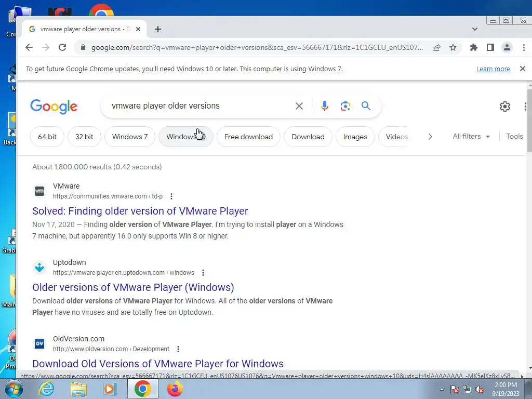
Task: Open search Tools
Action: coord(514,137)
